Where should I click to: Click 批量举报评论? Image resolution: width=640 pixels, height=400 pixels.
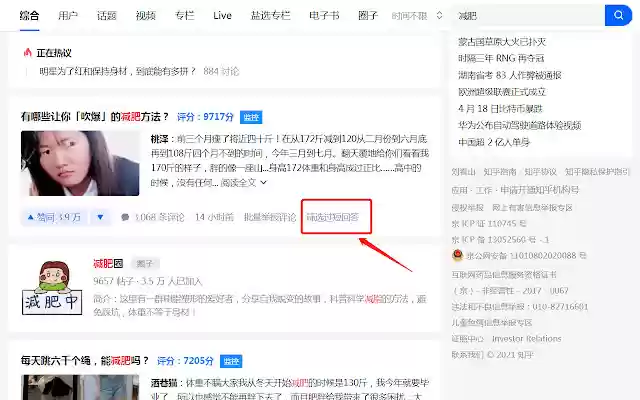[270, 217]
